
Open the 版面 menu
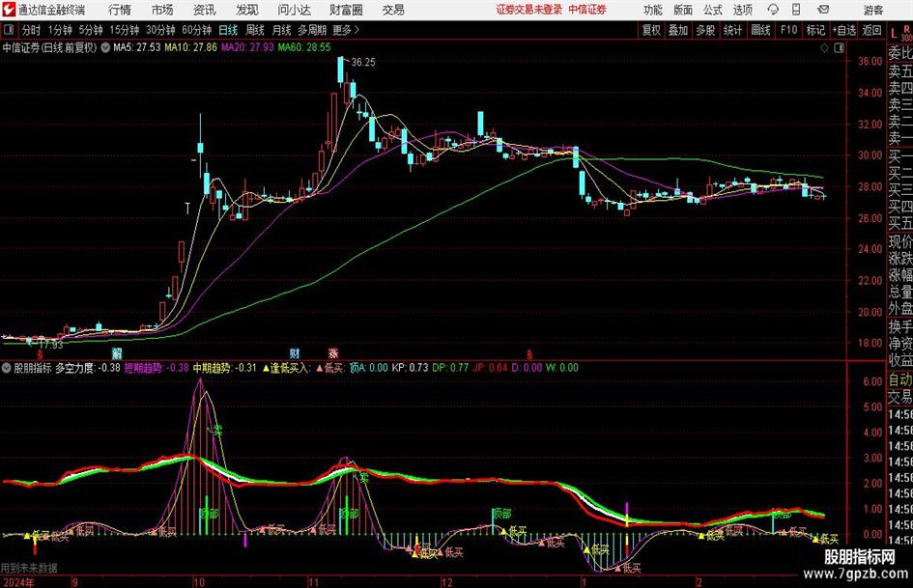tap(683, 10)
